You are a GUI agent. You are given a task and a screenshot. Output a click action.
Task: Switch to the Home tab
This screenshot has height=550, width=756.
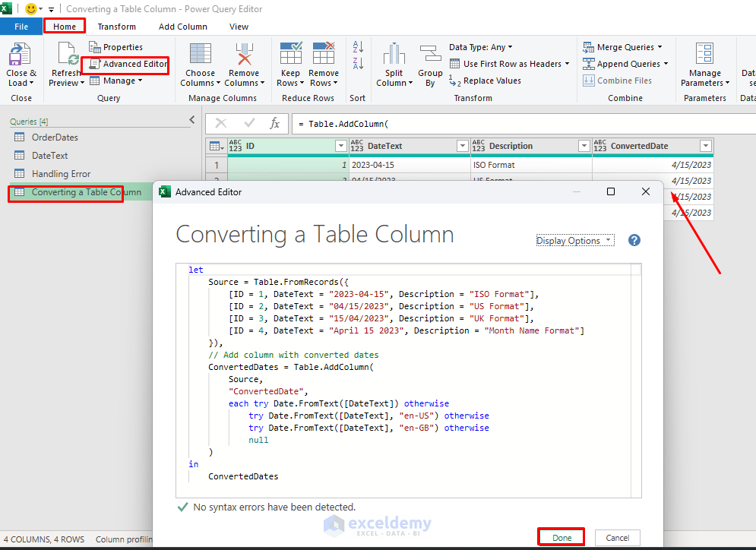(65, 27)
